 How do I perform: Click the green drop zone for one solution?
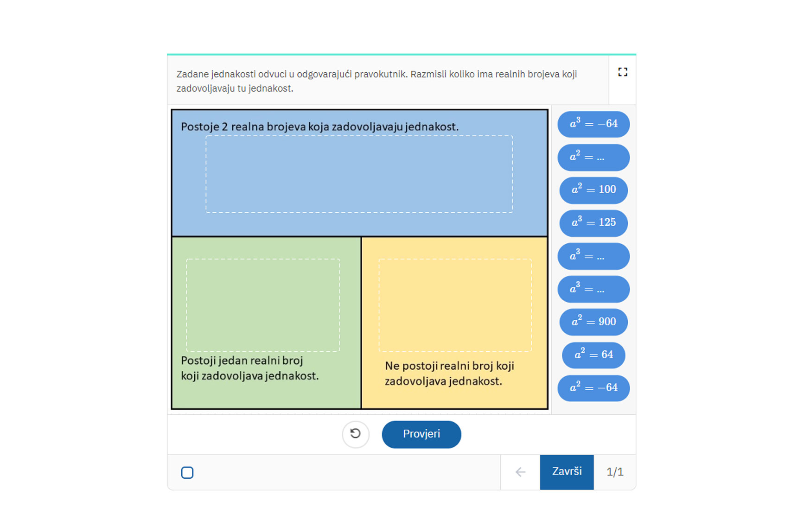point(263,305)
